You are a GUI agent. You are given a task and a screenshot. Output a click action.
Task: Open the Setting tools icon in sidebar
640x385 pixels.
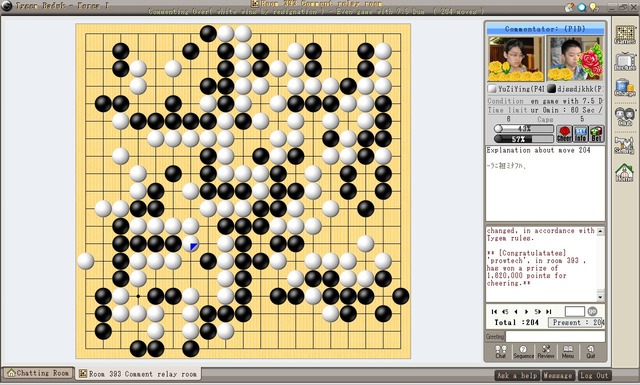pos(625,145)
